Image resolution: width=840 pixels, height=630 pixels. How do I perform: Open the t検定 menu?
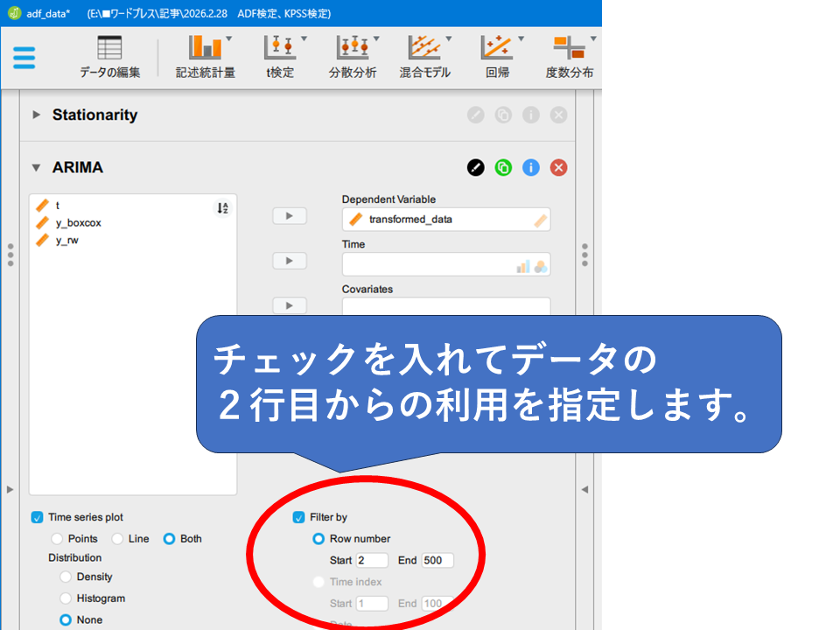(x=280, y=57)
